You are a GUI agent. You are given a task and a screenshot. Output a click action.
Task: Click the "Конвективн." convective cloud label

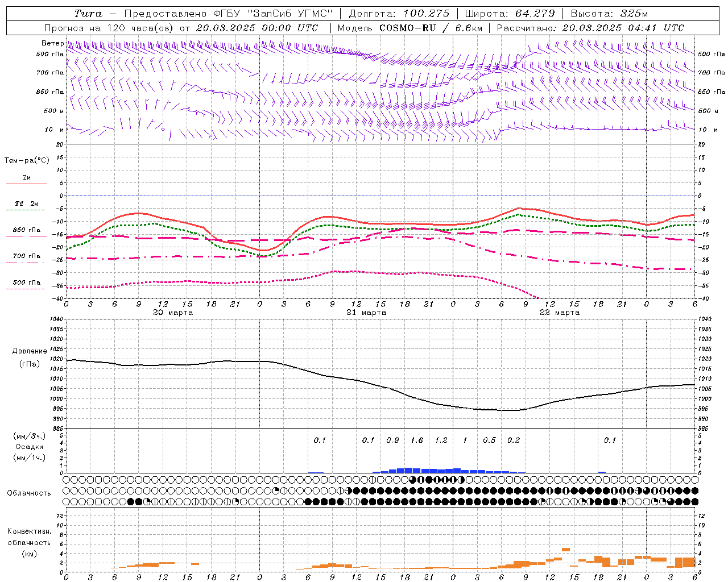(30, 531)
